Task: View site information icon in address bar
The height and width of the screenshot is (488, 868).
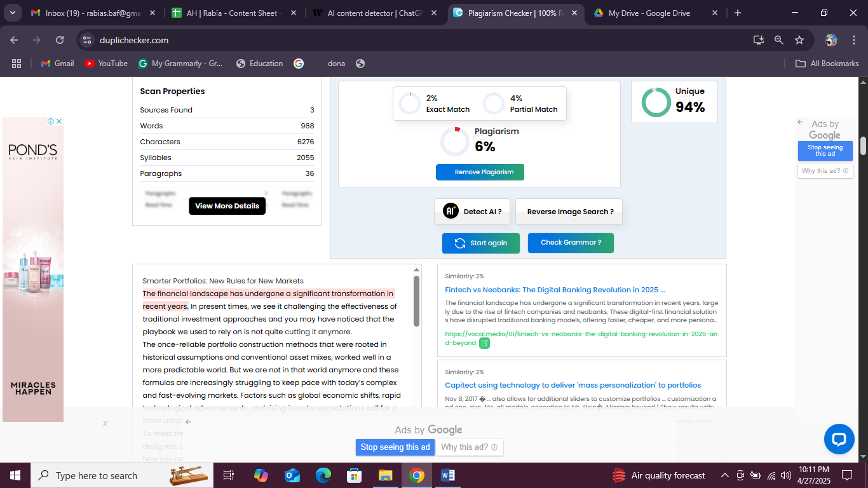Action: tap(88, 40)
